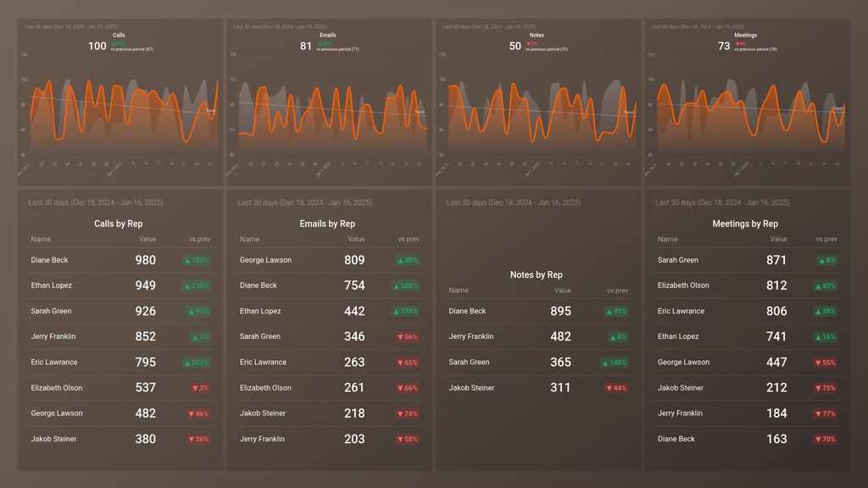The height and width of the screenshot is (488, 868).
Task: Select the 'Meetings by Rep' table title
Action: pos(745,224)
